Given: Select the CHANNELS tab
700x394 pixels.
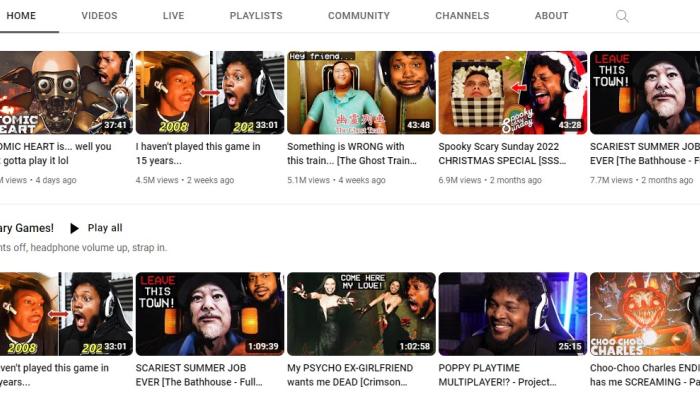Looking at the screenshot, I should click(462, 16).
